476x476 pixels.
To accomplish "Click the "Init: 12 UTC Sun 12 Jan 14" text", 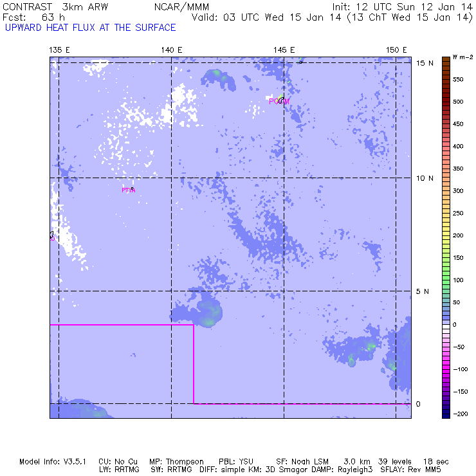I will [402, 7].
